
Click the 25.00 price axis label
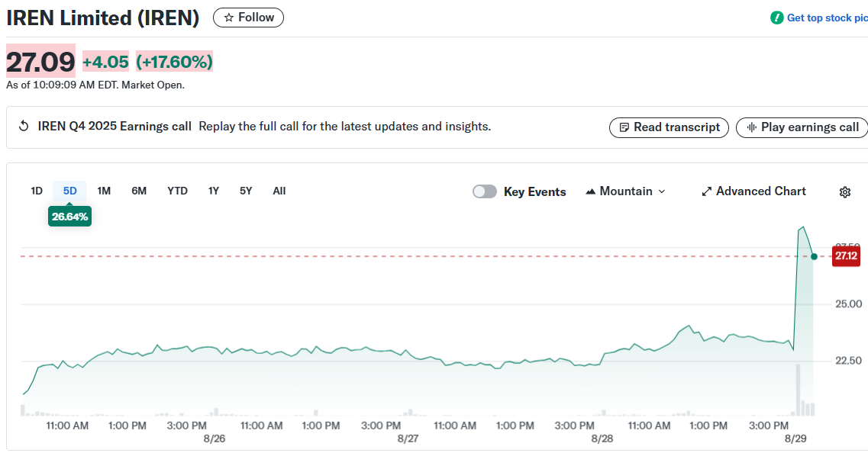point(849,304)
